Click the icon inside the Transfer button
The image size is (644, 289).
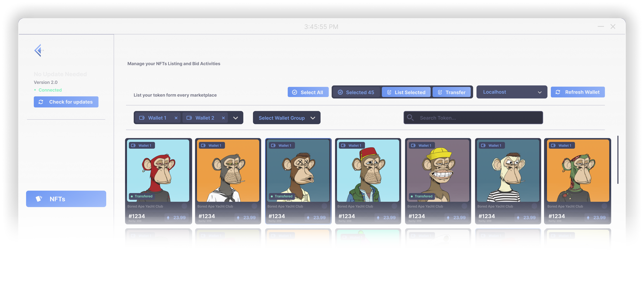click(x=440, y=92)
